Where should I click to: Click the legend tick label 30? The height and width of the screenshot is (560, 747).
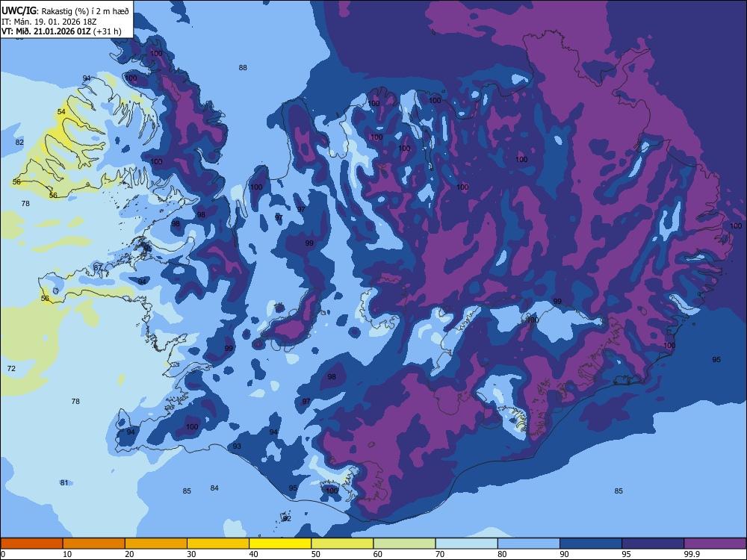tap(191, 554)
